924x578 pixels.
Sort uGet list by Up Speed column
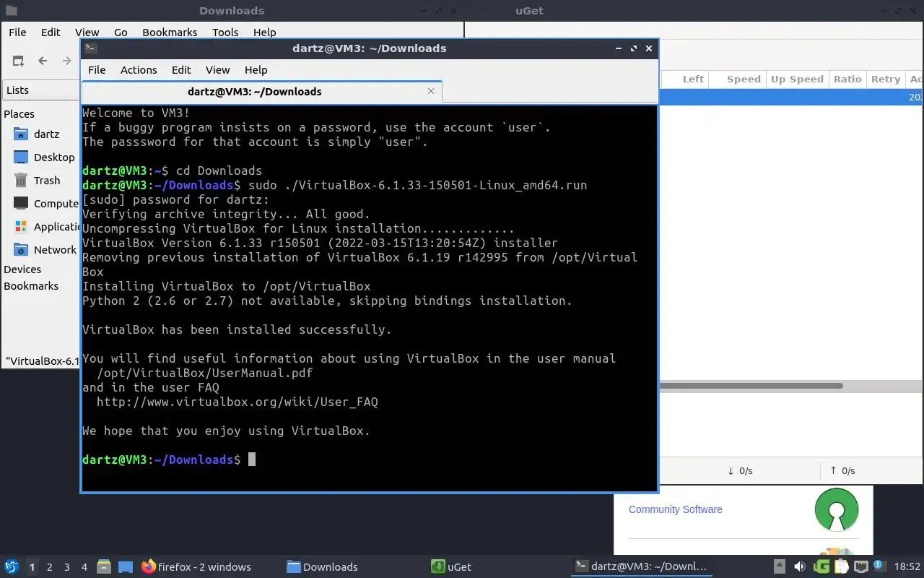point(797,79)
